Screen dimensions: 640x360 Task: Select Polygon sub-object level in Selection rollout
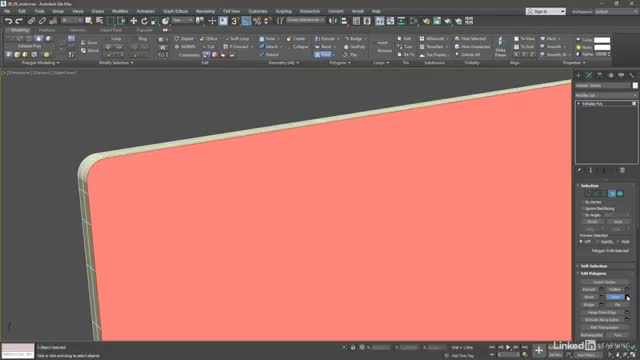tap(612, 194)
